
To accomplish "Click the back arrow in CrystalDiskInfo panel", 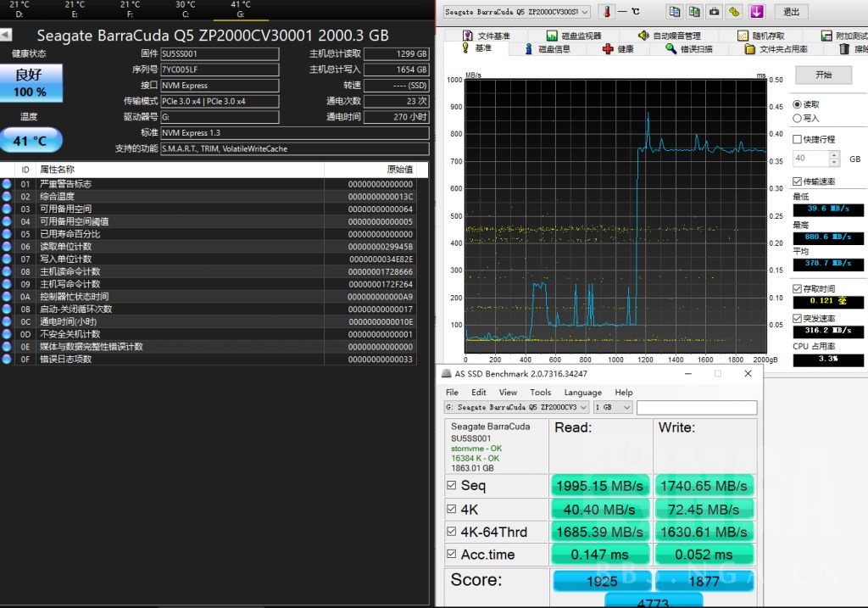I will pos(7,34).
